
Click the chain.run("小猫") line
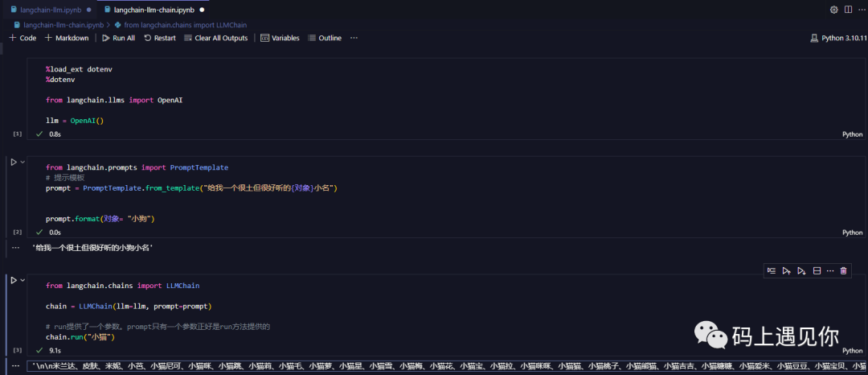click(80, 337)
